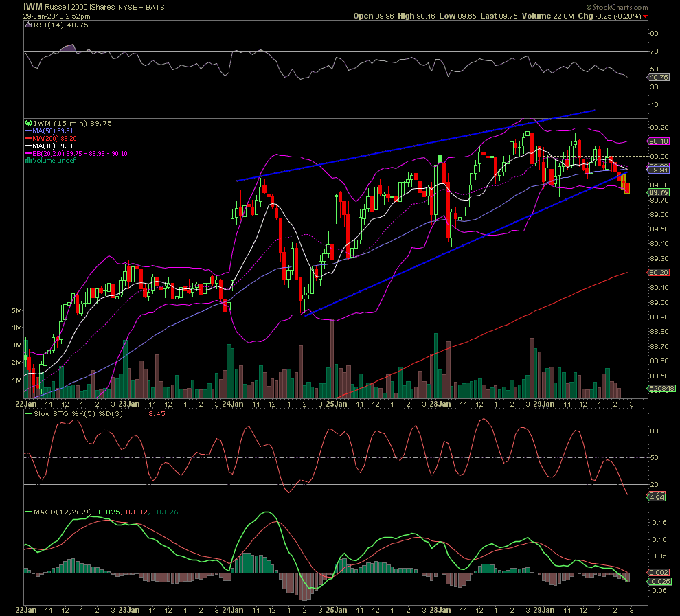
Task: Click the 'MA(50) 89.91' legend text
Action: [52, 131]
